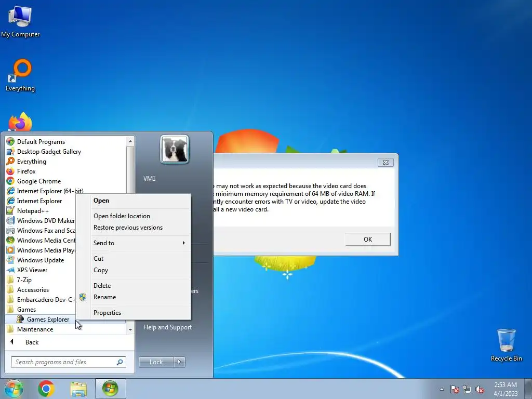Click the muted volume tray icon
532x399 pixels.
pyautogui.click(x=480, y=389)
